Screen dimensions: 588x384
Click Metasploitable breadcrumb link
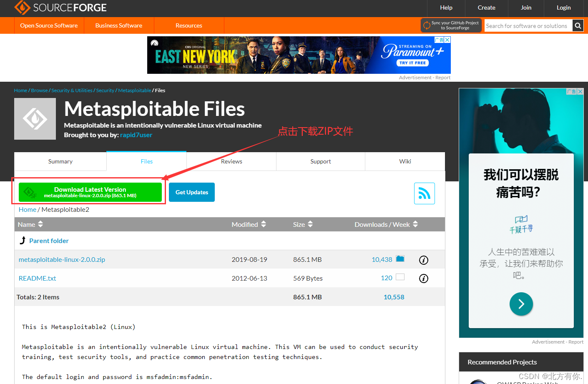pyautogui.click(x=135, y=90)
